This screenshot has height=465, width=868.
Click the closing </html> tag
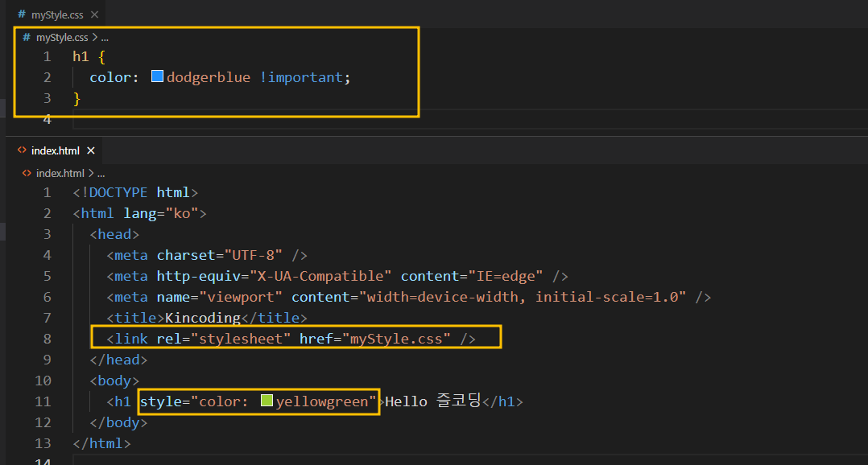coord(101,443)
